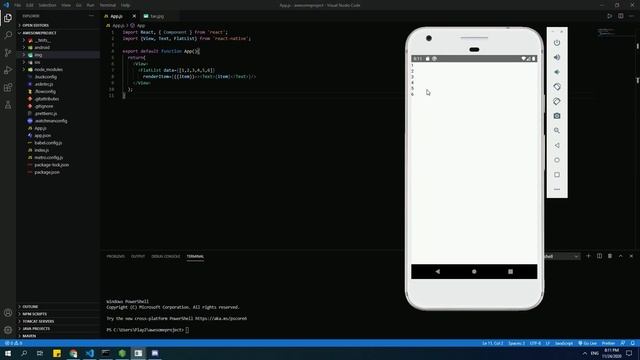Tap the Android home button on phone screen
The width and height of the screenshot is (640, 360).
point(474,271)
